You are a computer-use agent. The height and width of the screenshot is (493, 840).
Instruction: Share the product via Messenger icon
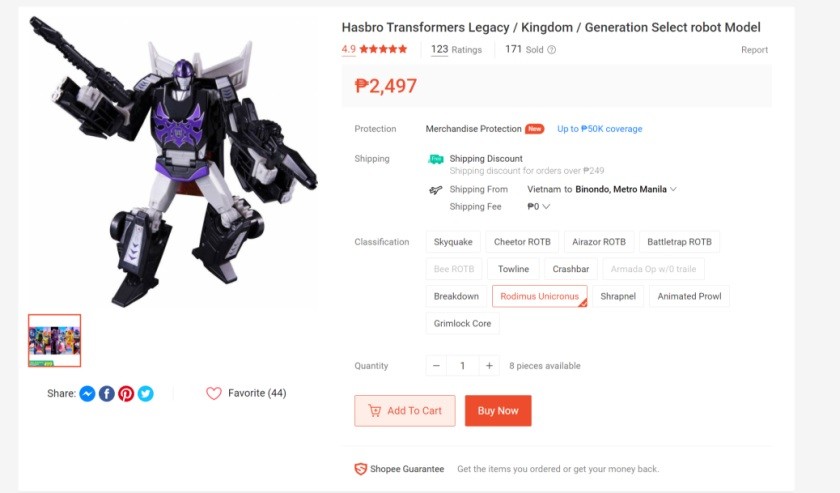tap(88, 394)
